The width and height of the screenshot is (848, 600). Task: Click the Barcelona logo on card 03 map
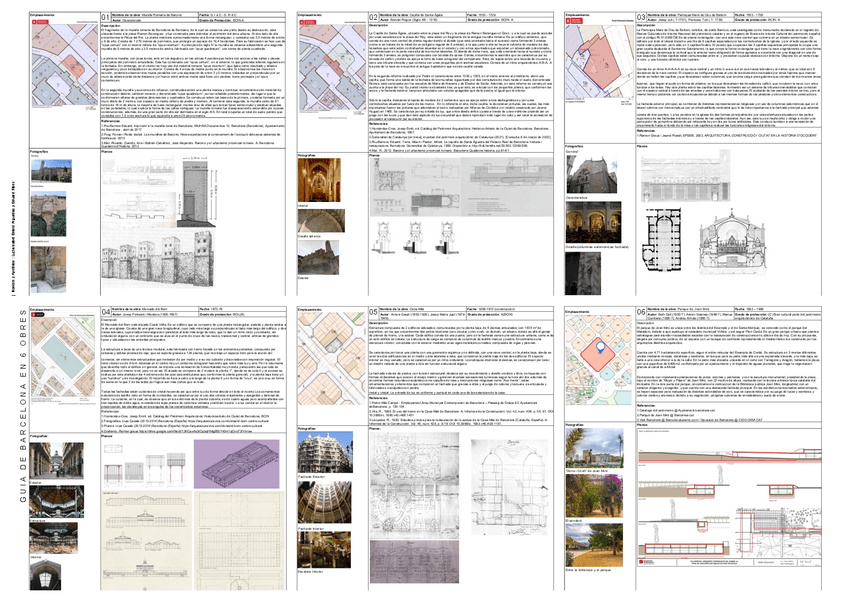click(574, 21)
